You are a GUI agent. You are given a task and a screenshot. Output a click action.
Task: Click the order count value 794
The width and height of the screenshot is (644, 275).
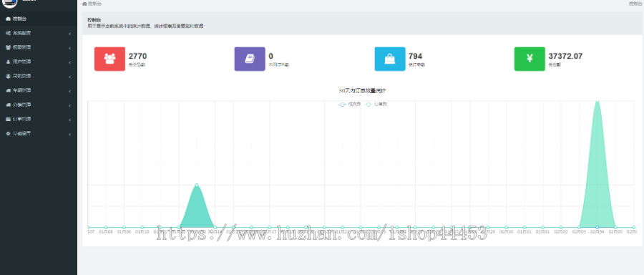click(415, 57)
